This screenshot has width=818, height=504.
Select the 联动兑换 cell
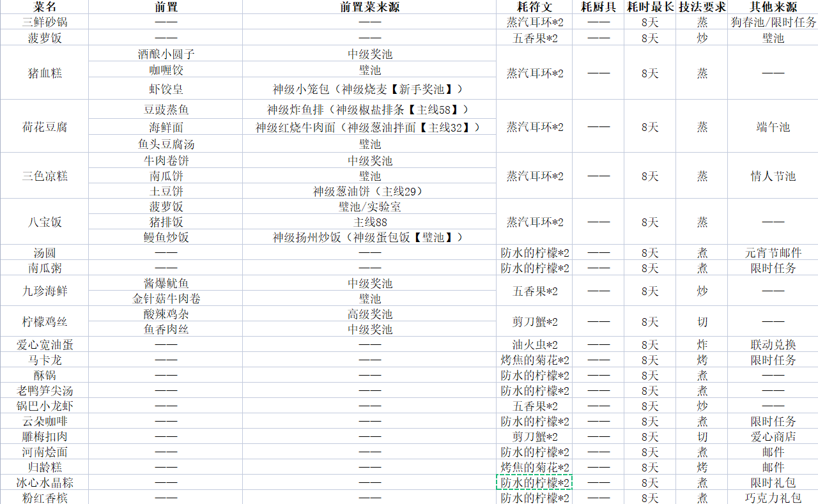[773, 344]
